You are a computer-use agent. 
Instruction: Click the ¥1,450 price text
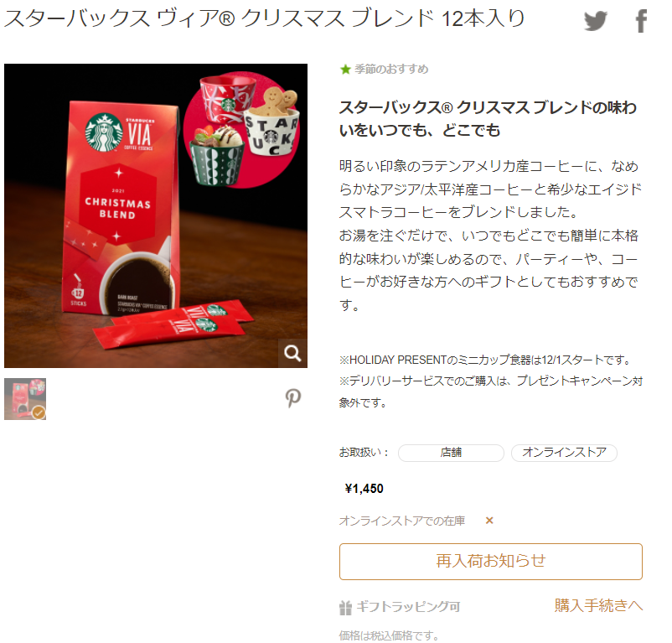click(364, 489)
